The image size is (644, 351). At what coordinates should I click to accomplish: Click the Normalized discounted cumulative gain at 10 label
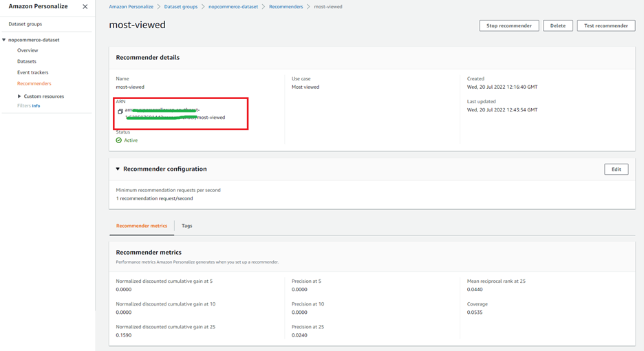[x=166, y=304]
